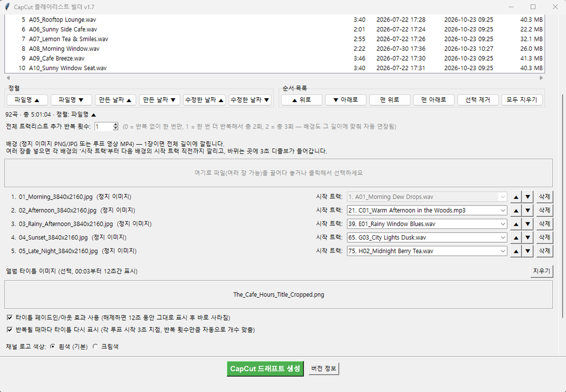Image resolution: width=566 pixels, height=392 pixels.
Task: Toggle title fade in/out effect checkbox
Action: (10, 317)
